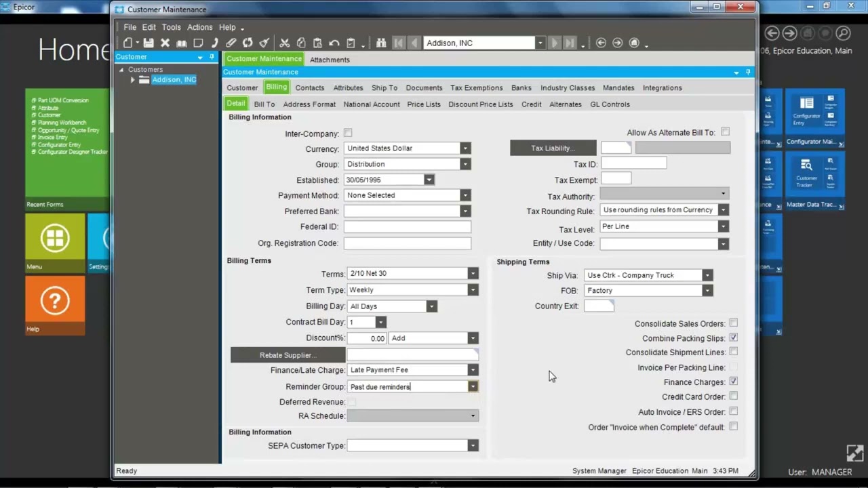Click the Org. Registration Code field
The image size is (868, 488).
click(407, 243)
